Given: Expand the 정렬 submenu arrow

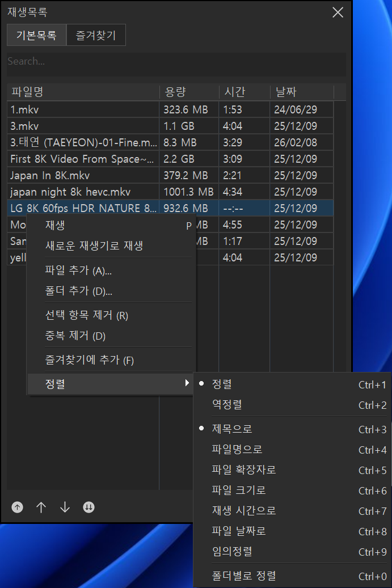Looking at the screenshot, I should tap(187, 384).
